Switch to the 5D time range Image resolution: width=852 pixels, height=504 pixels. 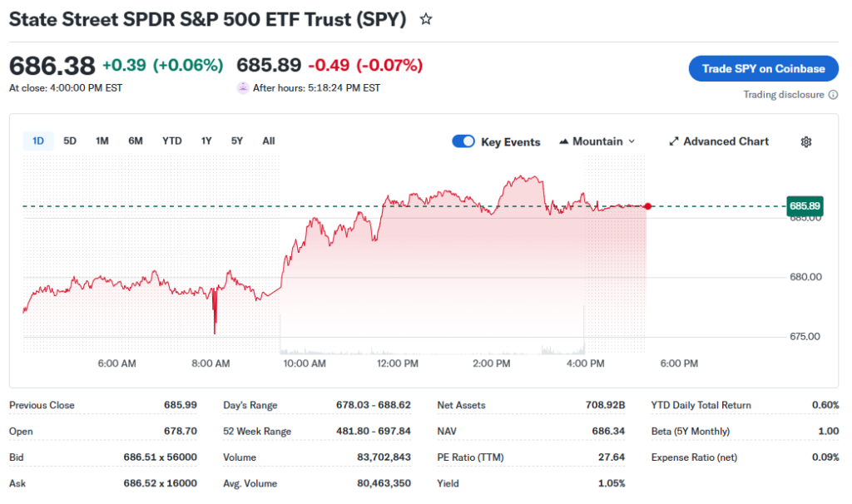pyautogui.click(x=70, y=141)
